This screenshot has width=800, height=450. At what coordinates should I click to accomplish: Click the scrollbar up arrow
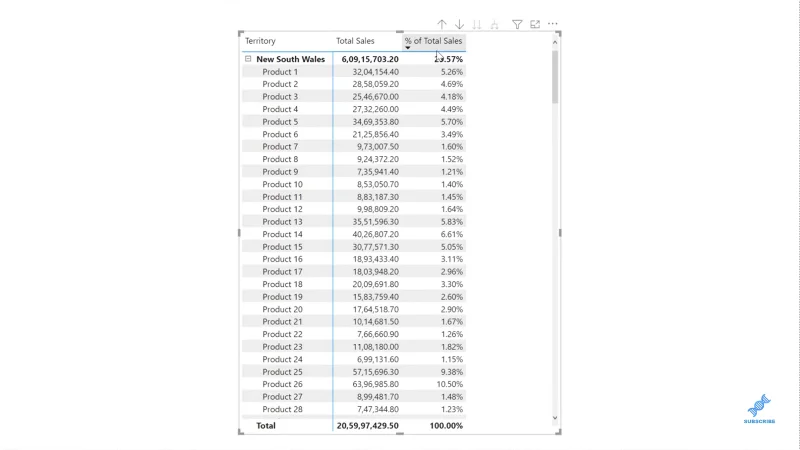[x=555, y=42]
